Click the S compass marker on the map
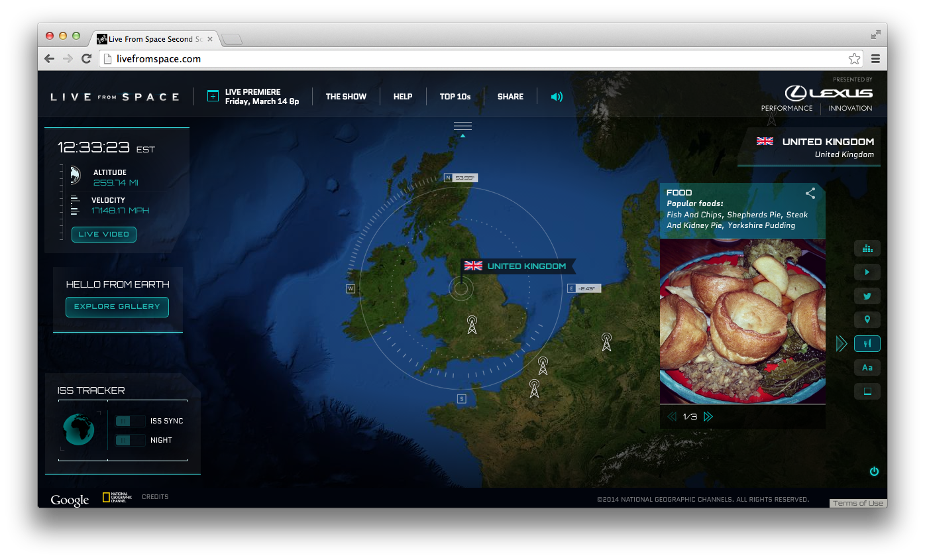The image size is (925, 560). coord(462,398)
